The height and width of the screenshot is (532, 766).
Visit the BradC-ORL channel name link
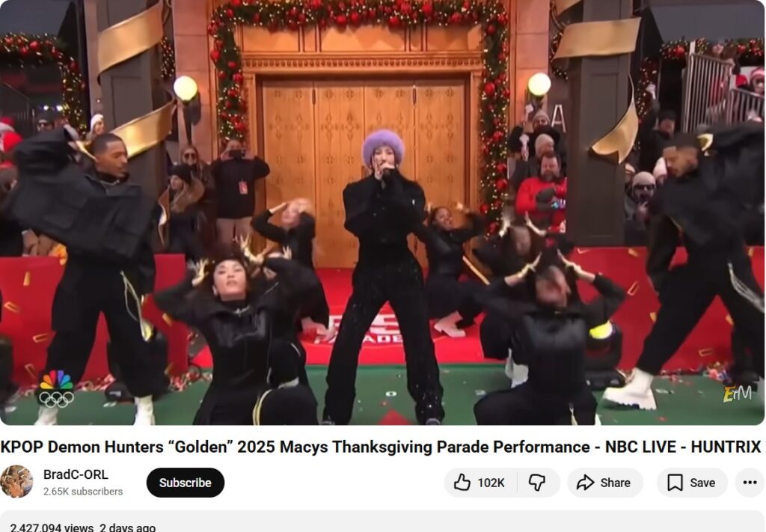(76, 474)
